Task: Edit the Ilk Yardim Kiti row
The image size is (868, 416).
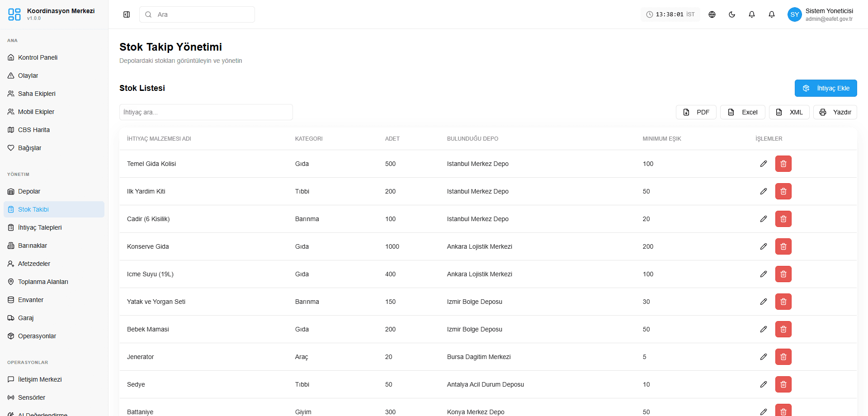Action: 764,191
